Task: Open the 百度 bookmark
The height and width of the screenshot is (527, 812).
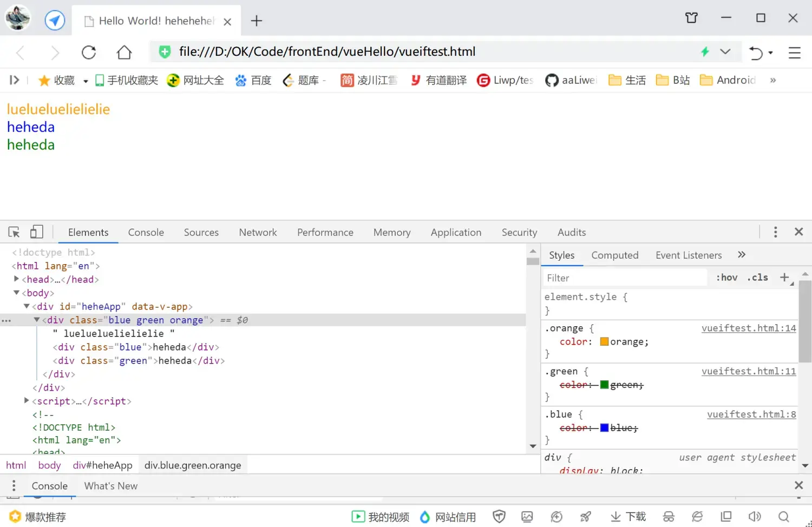Action: (x=253, y=80)
